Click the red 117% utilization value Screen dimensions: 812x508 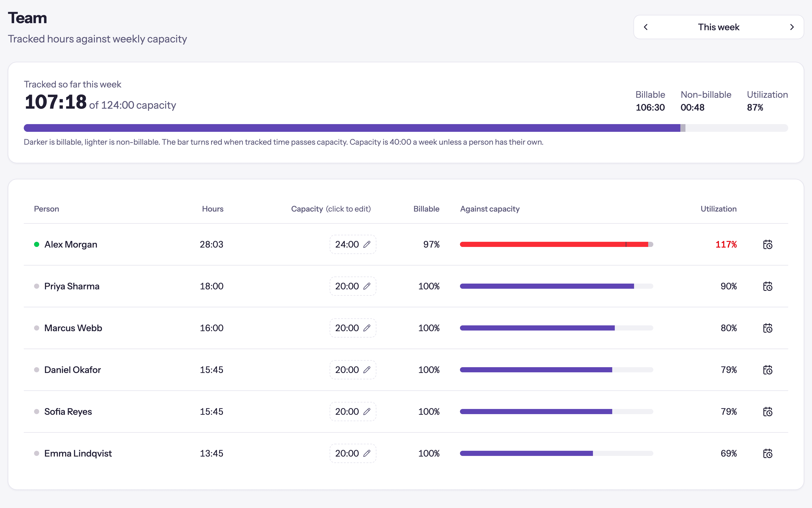[726, 244]
